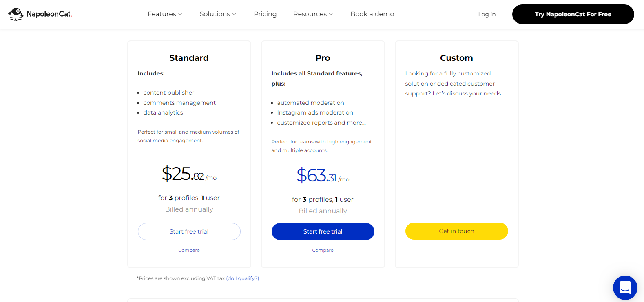This screenshot has width=644, height=302.
Task: Open the Book a demo page
Action: tap(372, 14)
